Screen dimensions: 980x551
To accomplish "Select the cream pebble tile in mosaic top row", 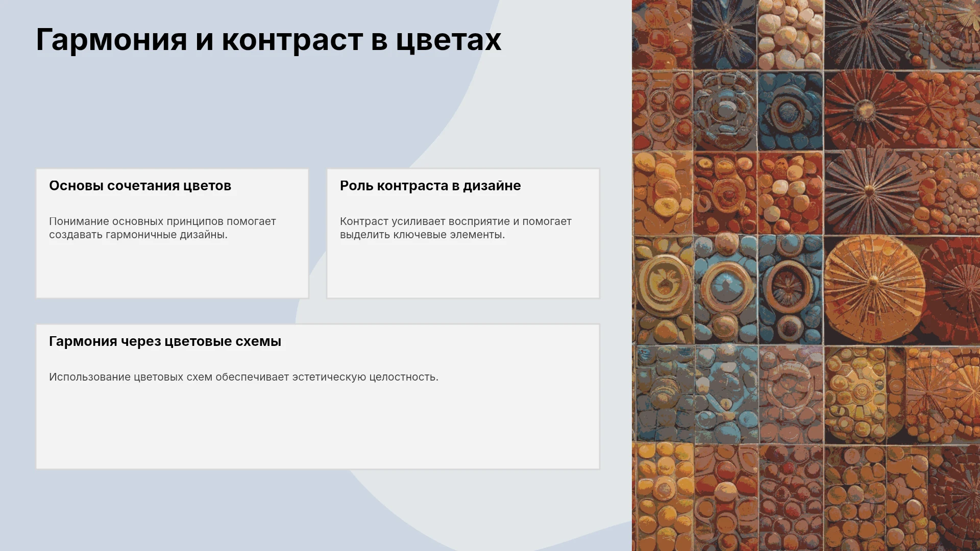I will (x=790, y=35).
